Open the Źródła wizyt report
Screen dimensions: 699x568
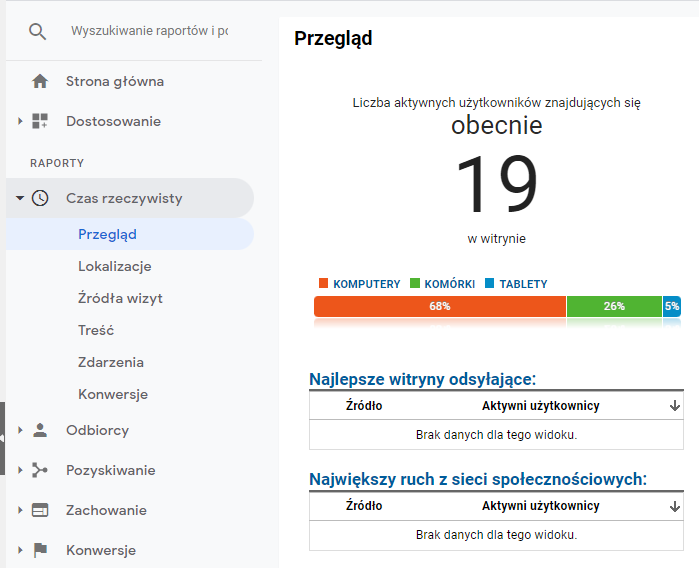click(120, 298)
